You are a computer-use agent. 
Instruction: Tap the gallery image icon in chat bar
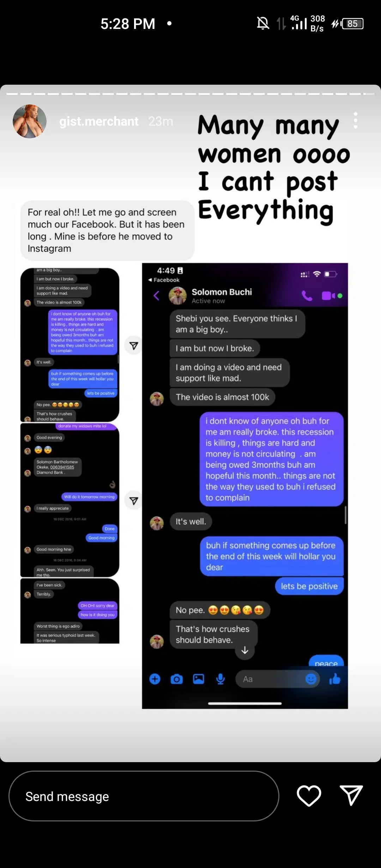pyautogui.click(x=199, y=679)
